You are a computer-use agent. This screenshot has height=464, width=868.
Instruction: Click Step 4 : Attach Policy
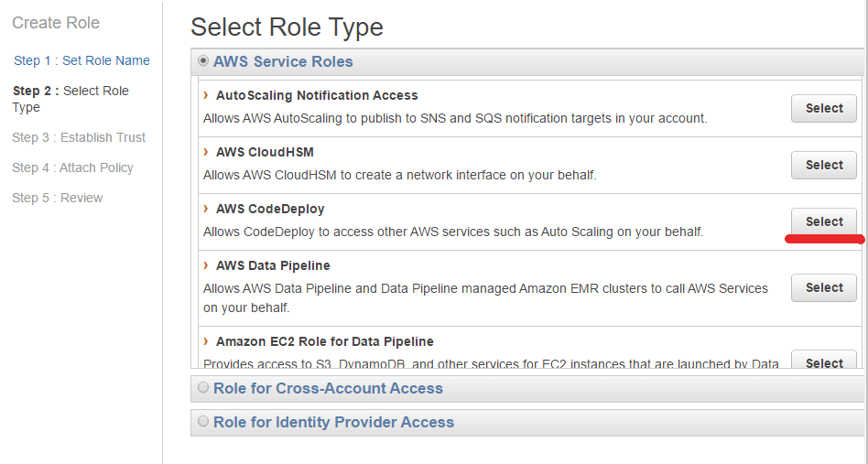click(72, 167)
